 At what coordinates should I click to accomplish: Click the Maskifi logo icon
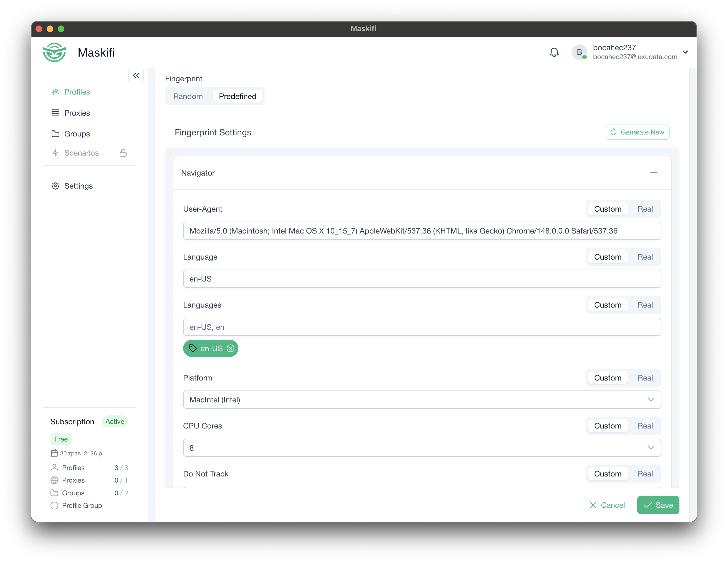pyautogui.click(x=54, y=52)
